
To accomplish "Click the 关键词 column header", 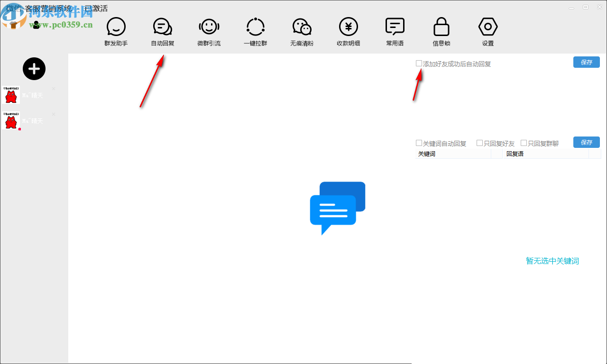I will point(453,154).
